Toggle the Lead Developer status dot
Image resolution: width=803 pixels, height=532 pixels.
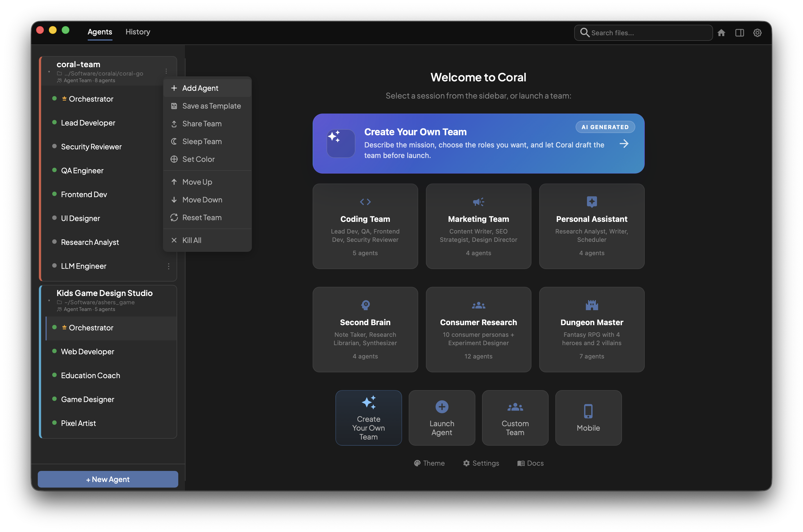[55, 123]
